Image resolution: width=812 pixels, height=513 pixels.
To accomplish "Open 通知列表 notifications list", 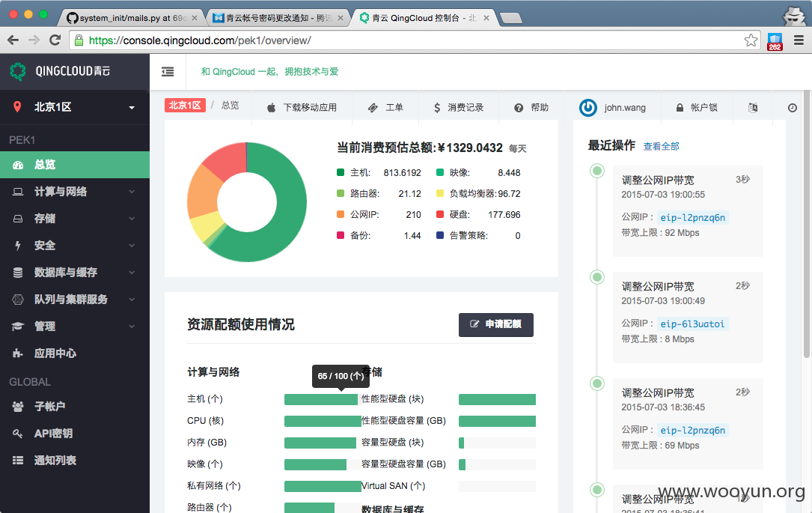I will (75, 460).
